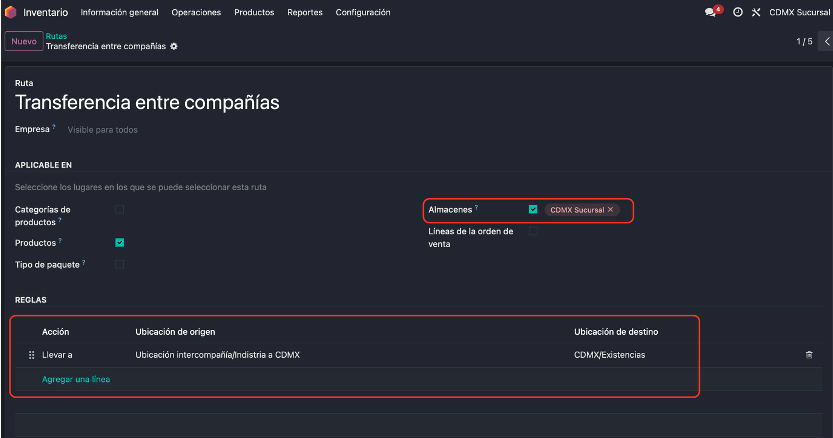Click the gear icon beside the route name
Screen dimensions: 833x438
(x=174, y=47)
